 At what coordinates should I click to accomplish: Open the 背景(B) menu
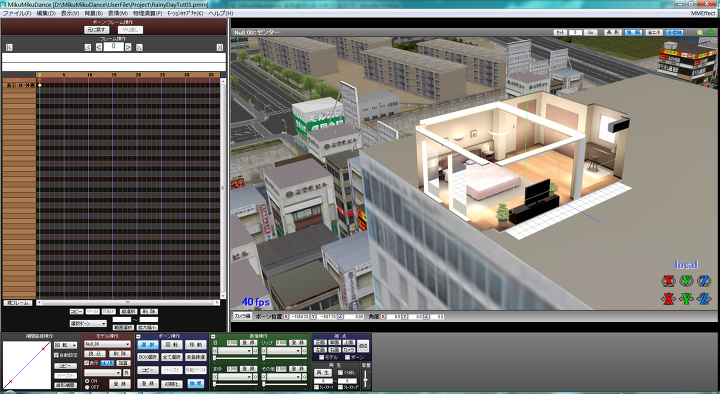click(94, 13)
